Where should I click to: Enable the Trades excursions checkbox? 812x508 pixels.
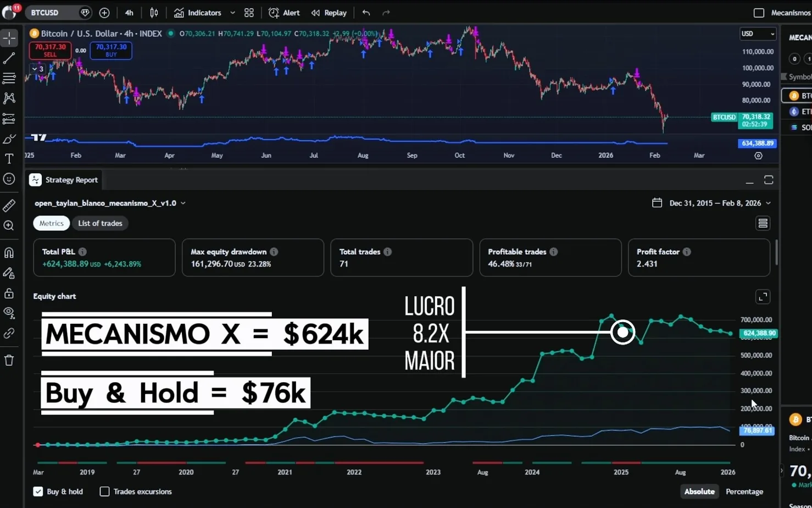point(104,491)
